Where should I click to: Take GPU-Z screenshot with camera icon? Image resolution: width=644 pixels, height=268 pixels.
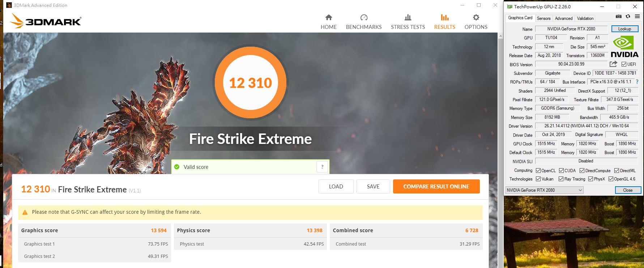[x=619, y=16]
